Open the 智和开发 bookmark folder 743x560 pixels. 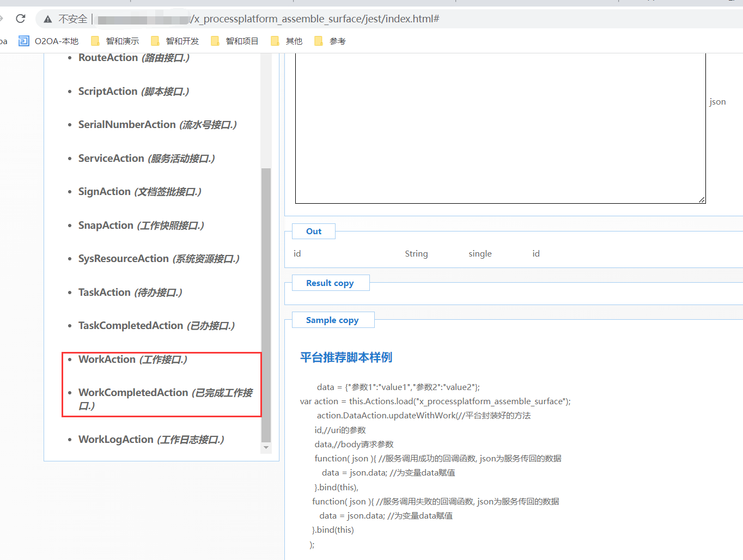click(175, 41)
